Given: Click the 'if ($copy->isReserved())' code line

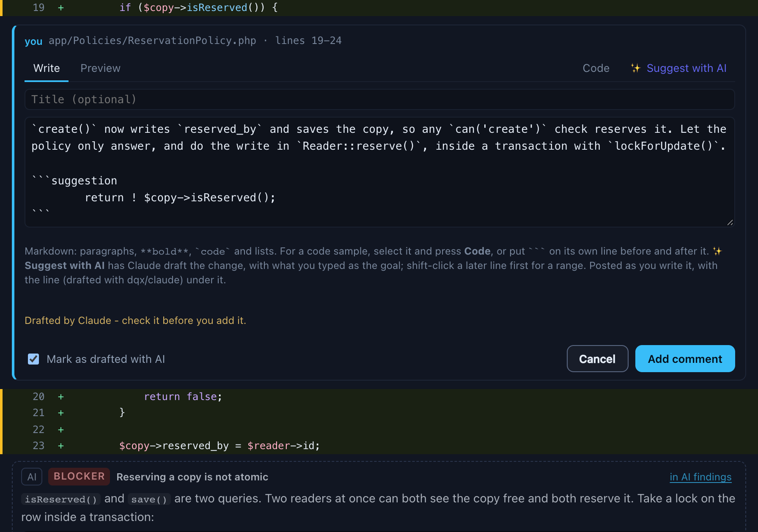Looking at the screenshot, I should click(x=198, y=8).
